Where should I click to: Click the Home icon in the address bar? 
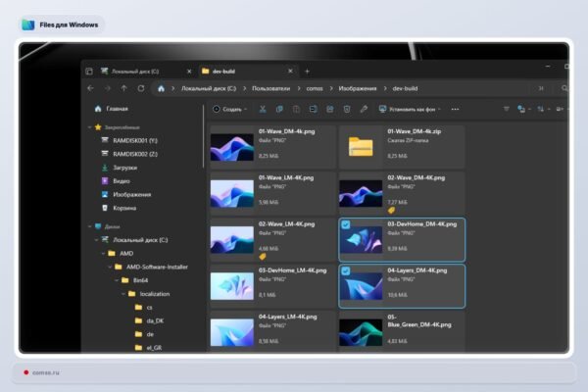(161, 88)
